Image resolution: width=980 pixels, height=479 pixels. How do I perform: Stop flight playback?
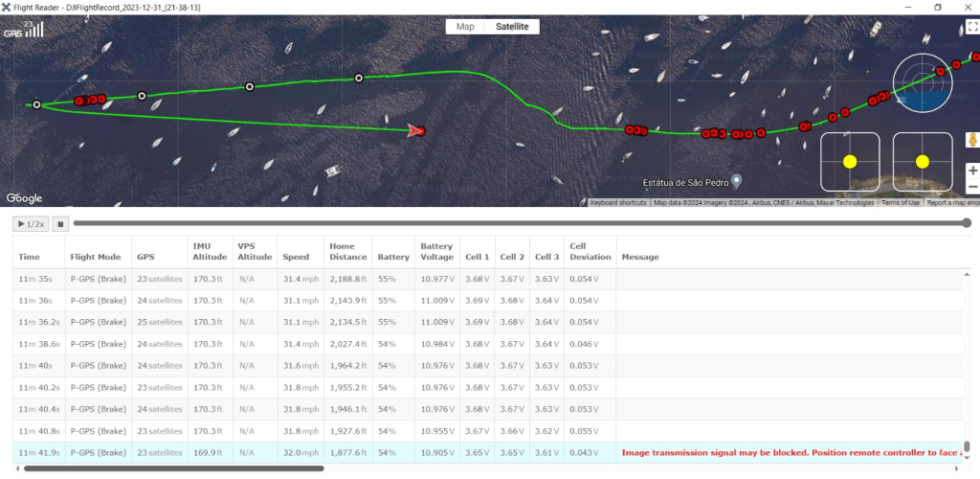point(59,224)
